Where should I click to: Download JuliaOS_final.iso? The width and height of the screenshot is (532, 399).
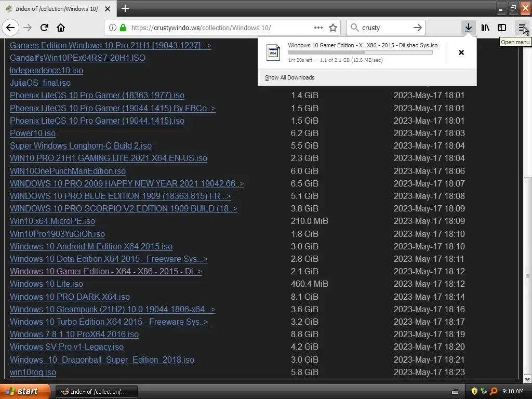[x=41, y=83]
